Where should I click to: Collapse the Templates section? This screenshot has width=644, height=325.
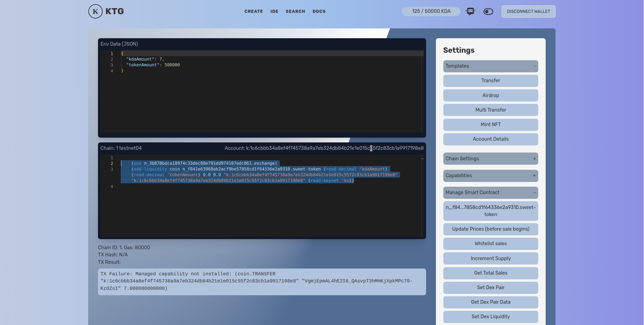[x=491, y=66]
